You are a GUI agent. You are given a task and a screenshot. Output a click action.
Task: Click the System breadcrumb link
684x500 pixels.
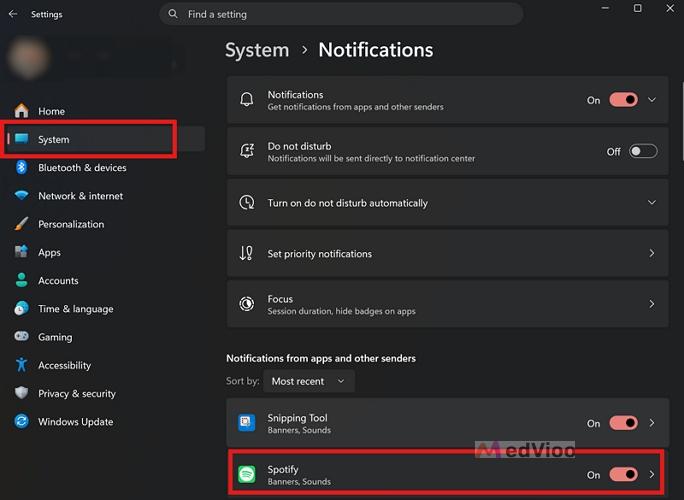pyautogui.click(x=257, y=50)
